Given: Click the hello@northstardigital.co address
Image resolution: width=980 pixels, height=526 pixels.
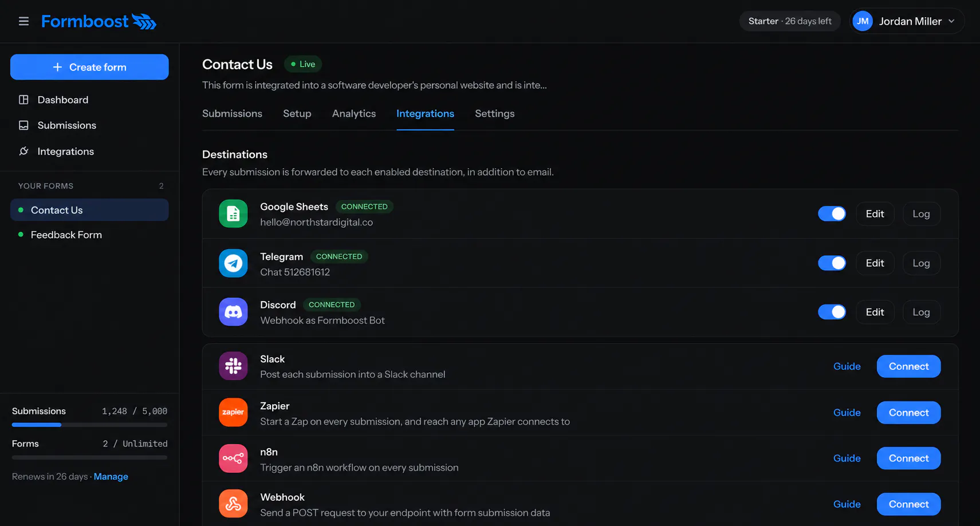Looking at the screenshot, I should (x=316, y=222).
